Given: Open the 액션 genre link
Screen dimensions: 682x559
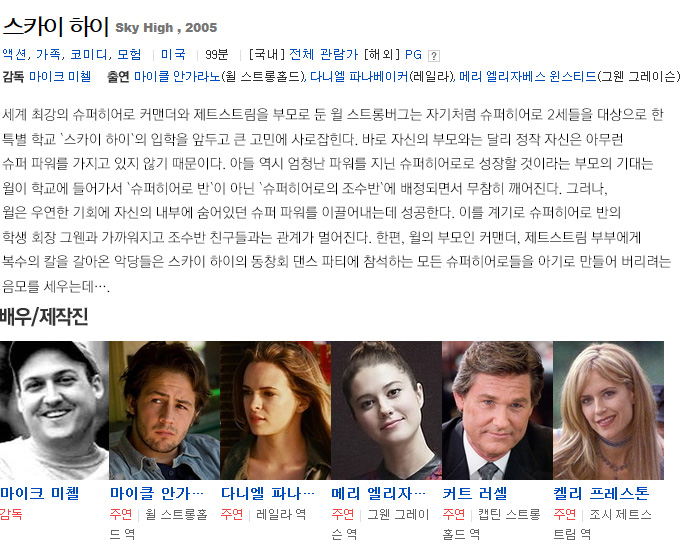Looking at the screenshot, I should (x=14, y=54).
